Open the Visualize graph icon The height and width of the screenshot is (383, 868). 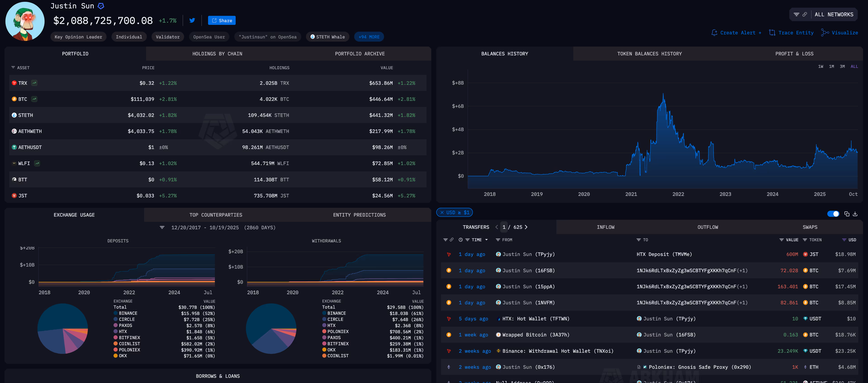(x=825, y=33)
